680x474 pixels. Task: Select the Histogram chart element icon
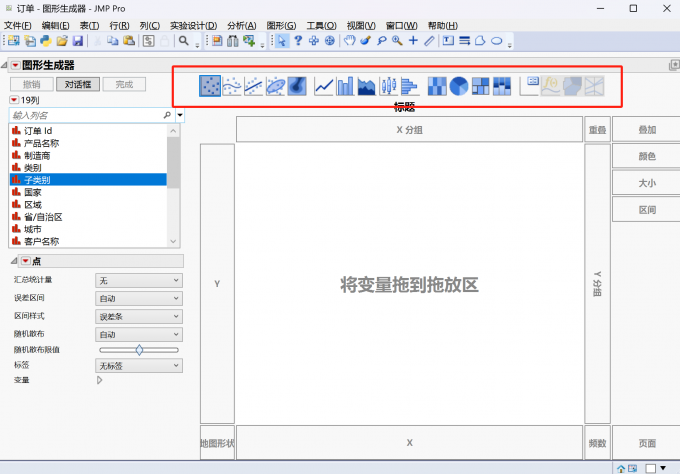410,86
